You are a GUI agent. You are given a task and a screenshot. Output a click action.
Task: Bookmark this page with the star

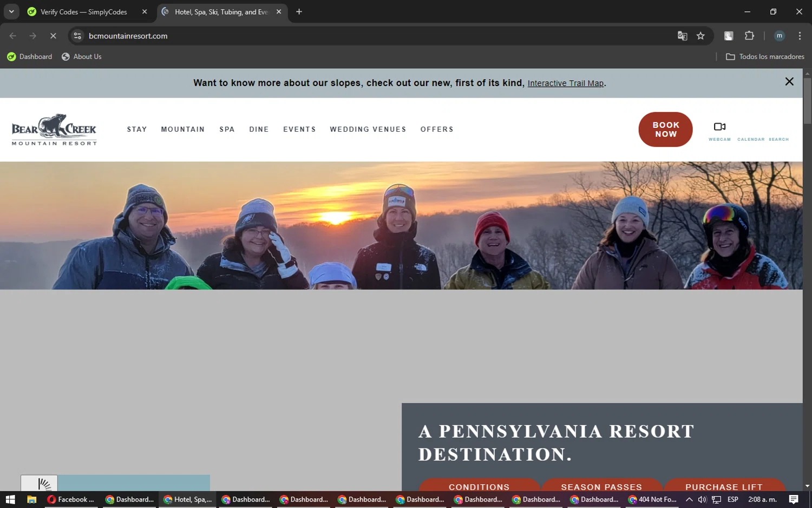(700, 36)
